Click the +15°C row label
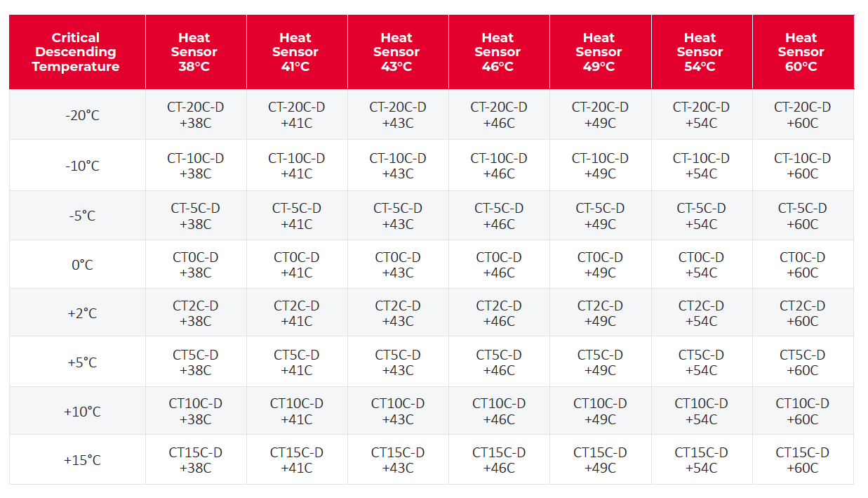 click(x=83, y=461)
